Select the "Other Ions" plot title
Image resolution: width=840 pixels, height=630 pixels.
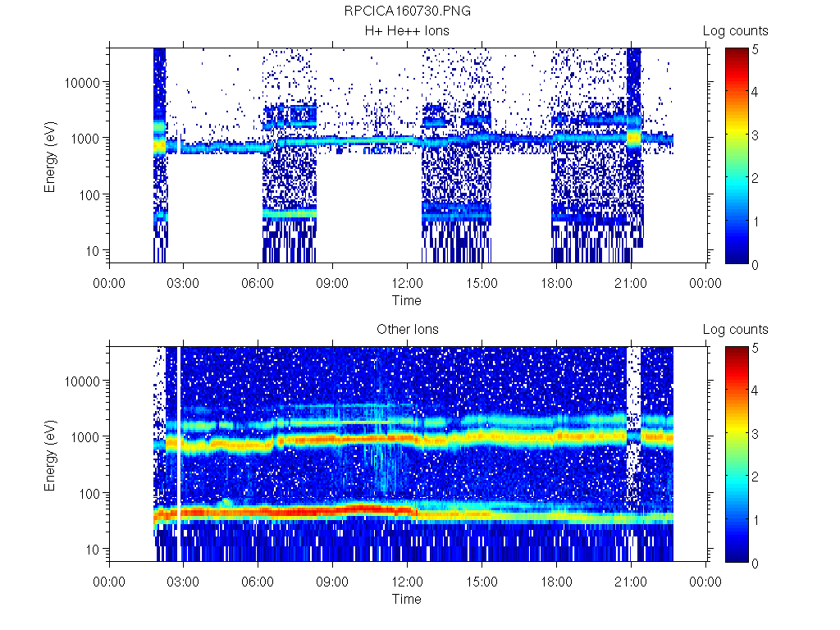tap(407, 329)
